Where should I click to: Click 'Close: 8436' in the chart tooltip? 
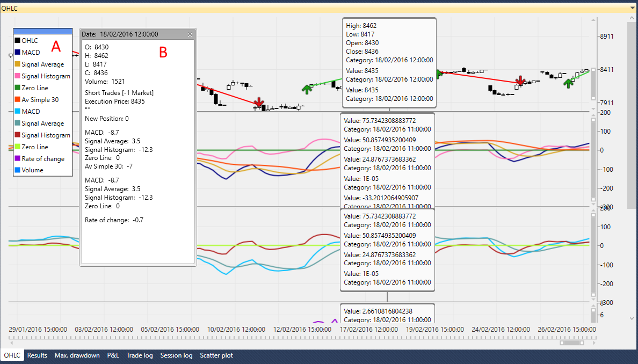362,51
